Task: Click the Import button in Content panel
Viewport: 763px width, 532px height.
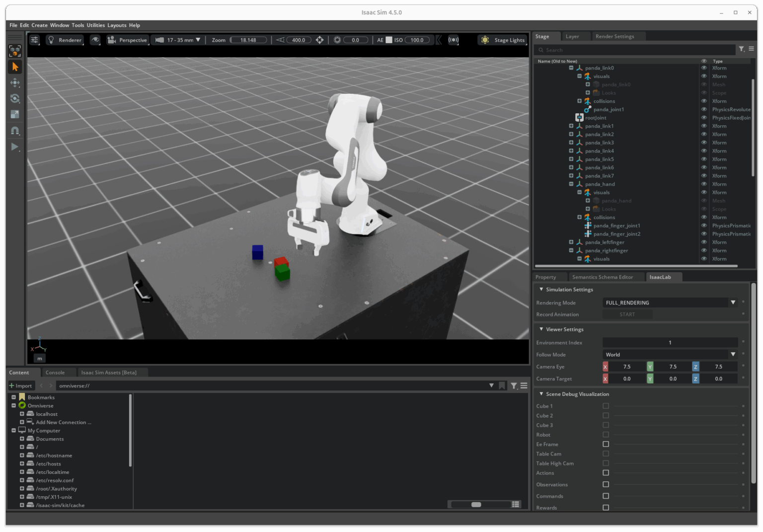Action: (x=20, y=385)
